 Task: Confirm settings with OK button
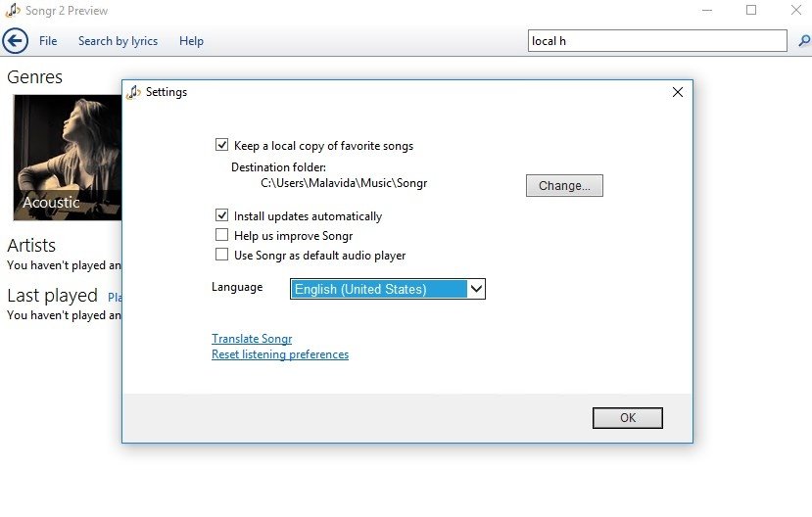pos(628,418)
